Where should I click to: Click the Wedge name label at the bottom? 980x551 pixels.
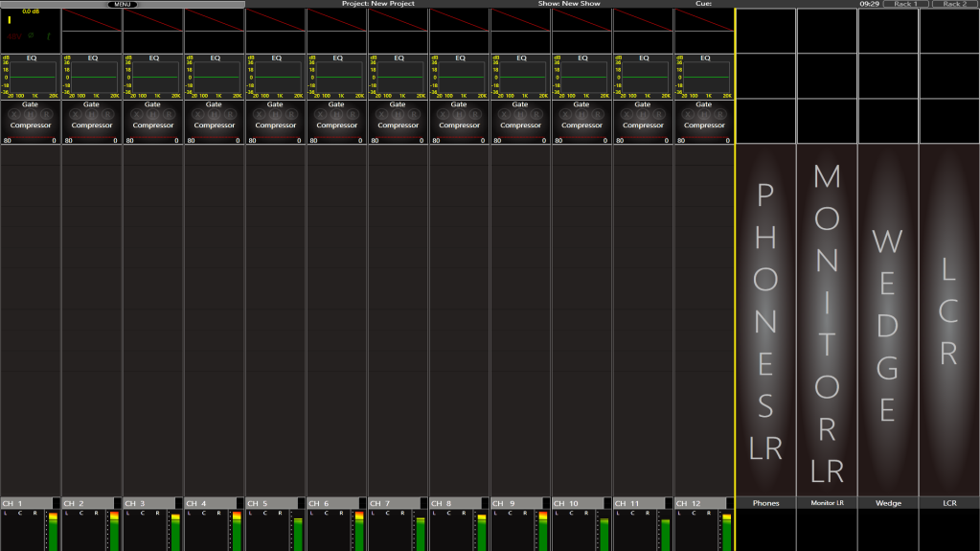888,503
